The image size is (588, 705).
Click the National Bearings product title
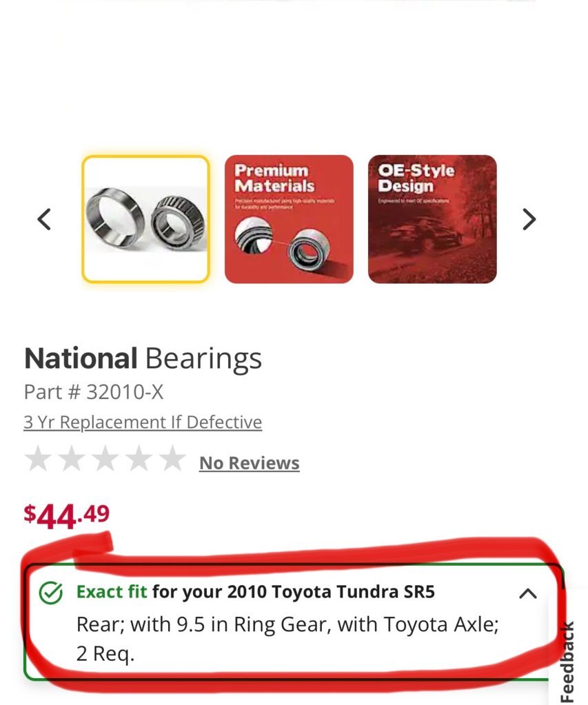143,358
